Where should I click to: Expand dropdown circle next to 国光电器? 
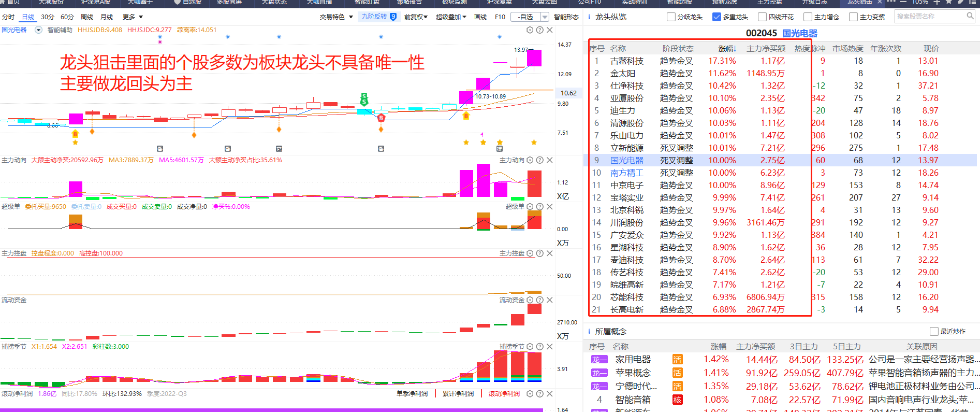point(38,30)
